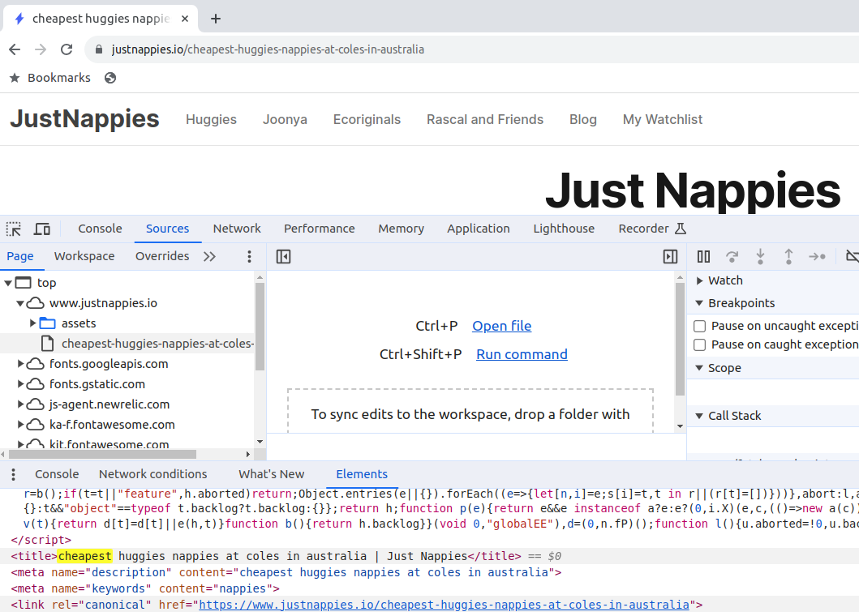Viewport: 859px width, 616px height.
Task: Open a new browser tab
Action: coord(216,19)
